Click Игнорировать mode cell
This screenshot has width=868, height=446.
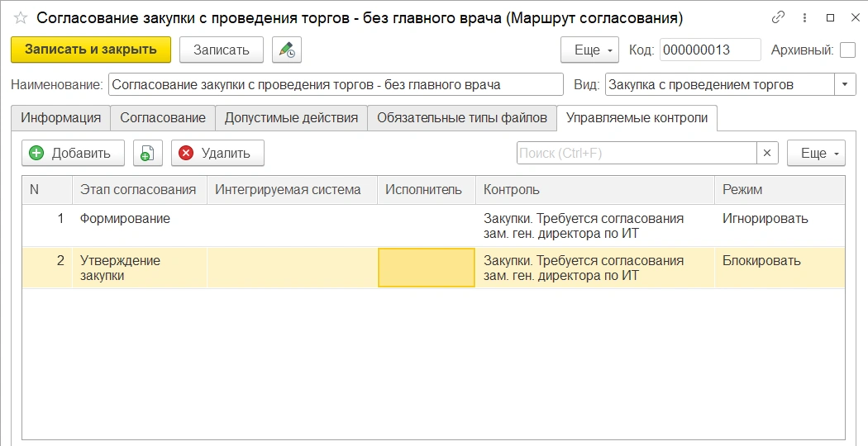[780, 225]
